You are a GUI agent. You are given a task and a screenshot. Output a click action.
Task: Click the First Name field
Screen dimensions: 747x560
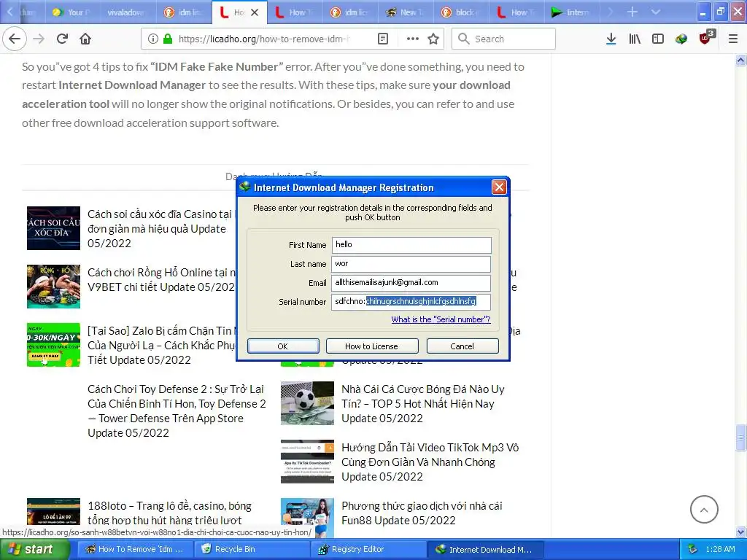point(411,245)
